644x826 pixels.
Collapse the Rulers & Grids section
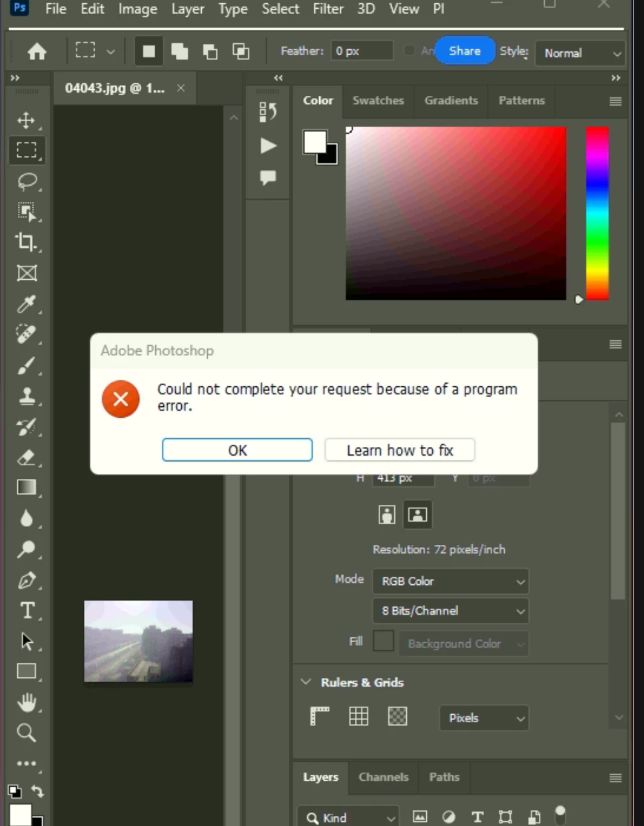[306, 682]
